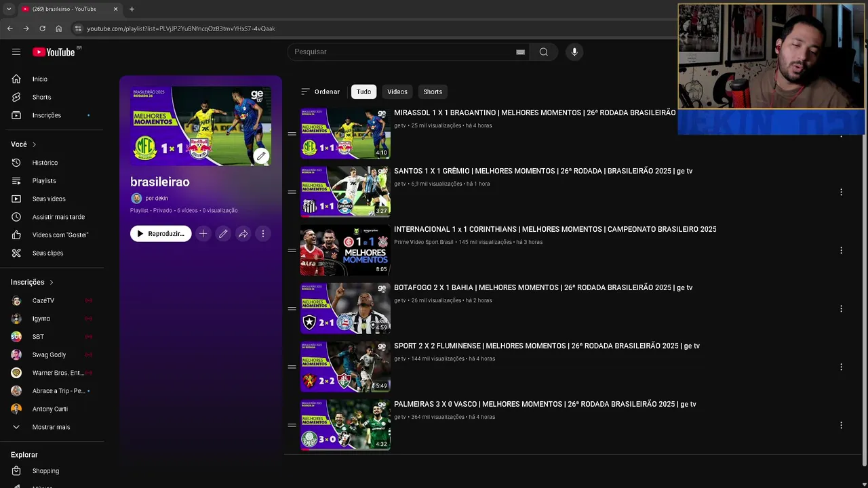Start voice search with microphone icon
This screenshot has height=488, width=868.
[574, 52]
